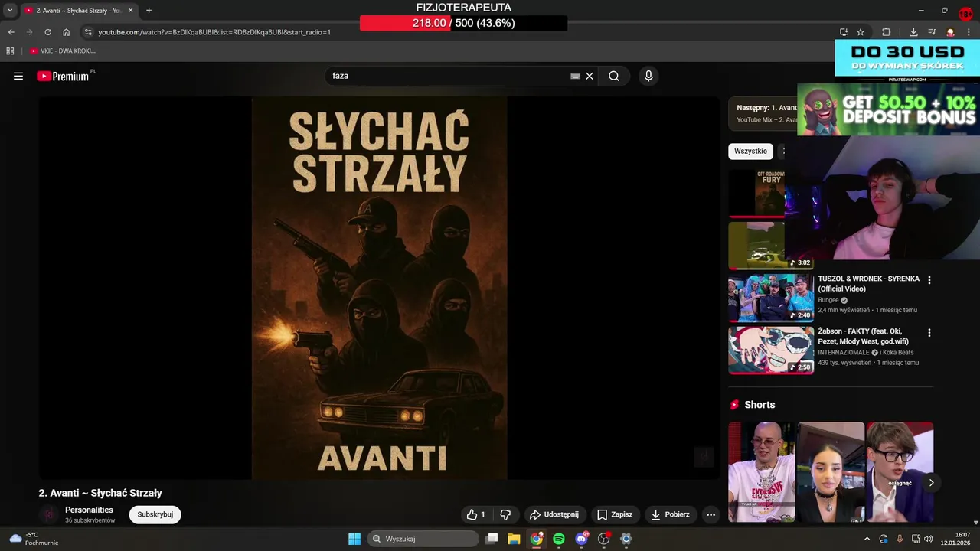Image resolution: width=980 pixels, height=551 pixels.
Task: Open options for TUSZOL & WRONEK video
Action: (x=929, y=280)
